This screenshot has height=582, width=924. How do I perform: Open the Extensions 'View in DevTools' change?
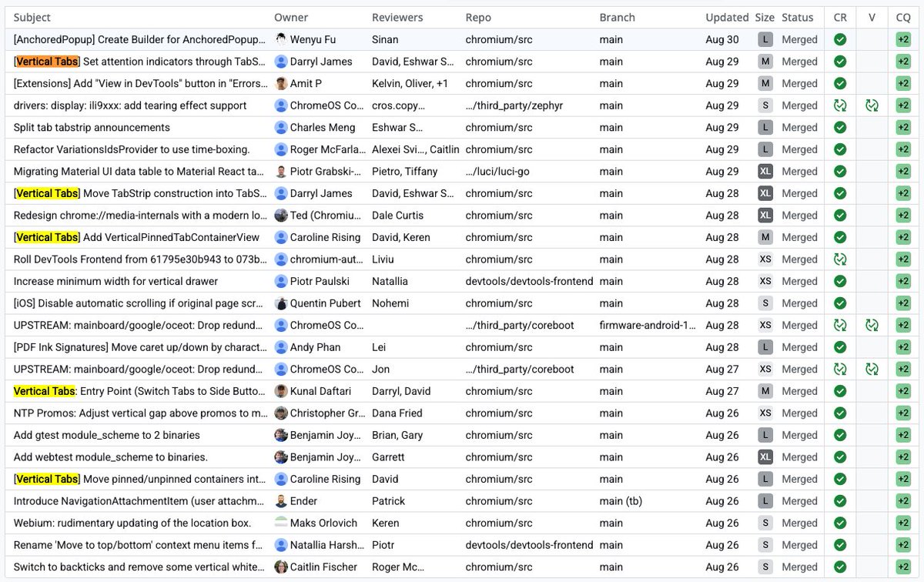[141, 83]
